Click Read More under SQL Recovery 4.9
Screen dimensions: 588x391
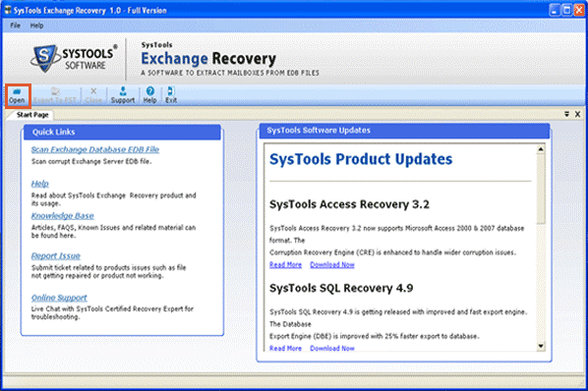(285, 349)
